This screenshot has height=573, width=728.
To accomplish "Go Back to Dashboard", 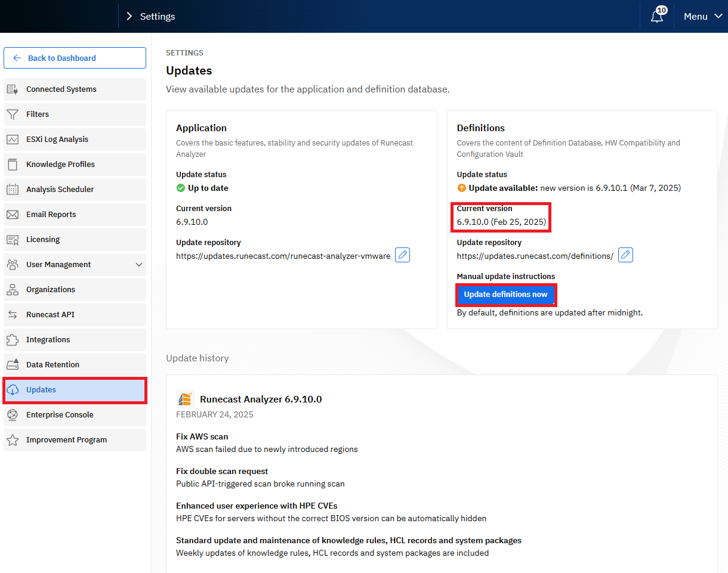I will [x=75, y=58].
